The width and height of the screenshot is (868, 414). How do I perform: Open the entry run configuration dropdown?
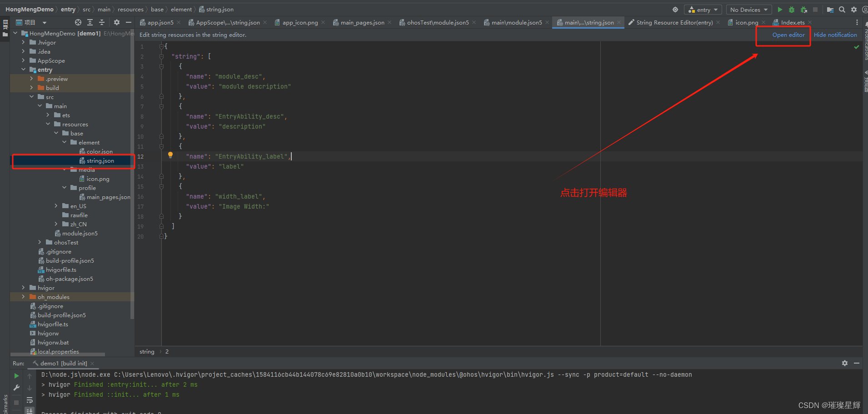(x=703, y=9)
